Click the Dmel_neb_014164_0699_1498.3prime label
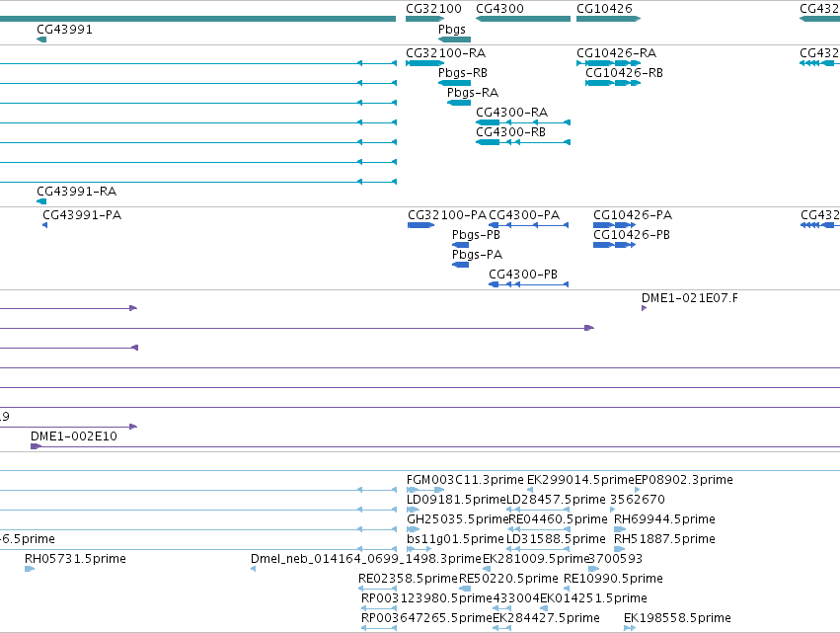 coord(366,560)
